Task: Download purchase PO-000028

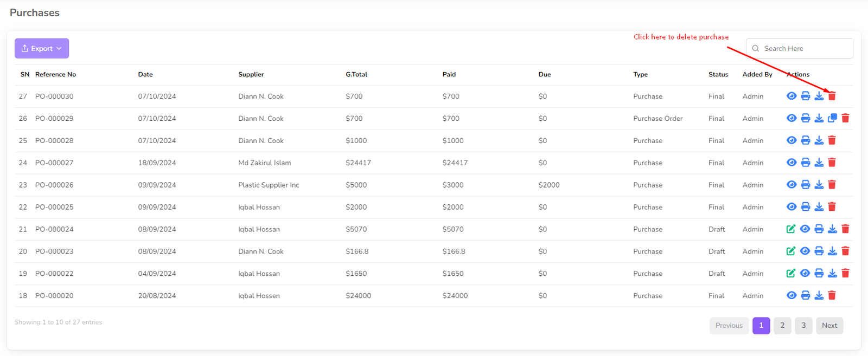Action: pos(819,141)
